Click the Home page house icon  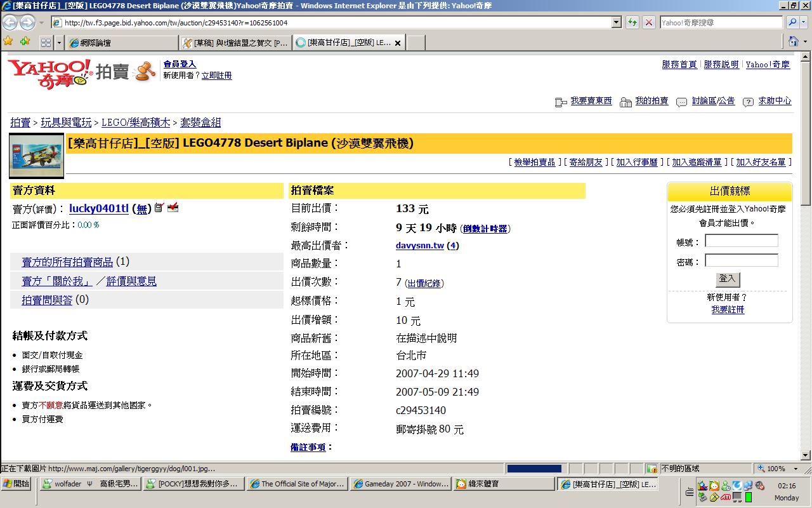(x=793, y=41)
